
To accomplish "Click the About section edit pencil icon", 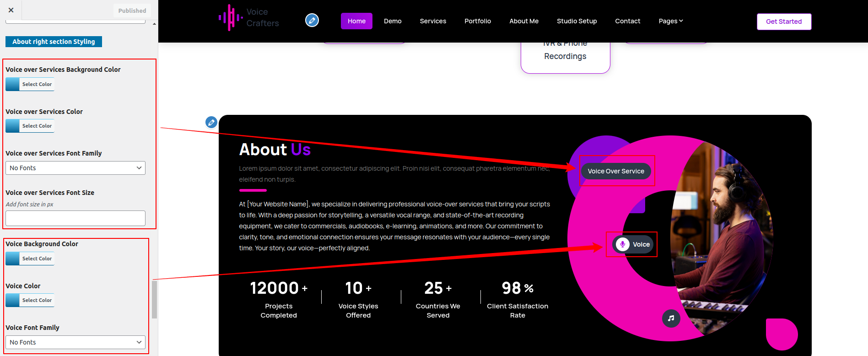I will coord(211,122).
